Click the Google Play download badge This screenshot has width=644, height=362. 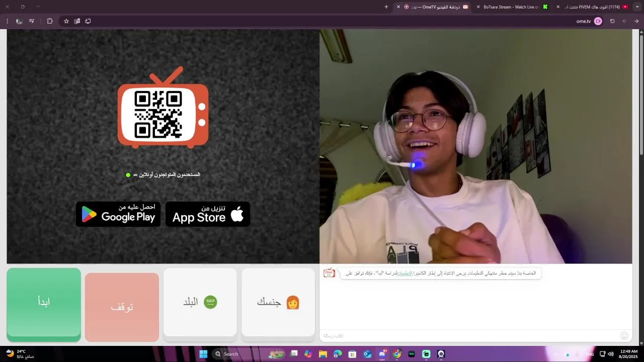click(118, 214)
